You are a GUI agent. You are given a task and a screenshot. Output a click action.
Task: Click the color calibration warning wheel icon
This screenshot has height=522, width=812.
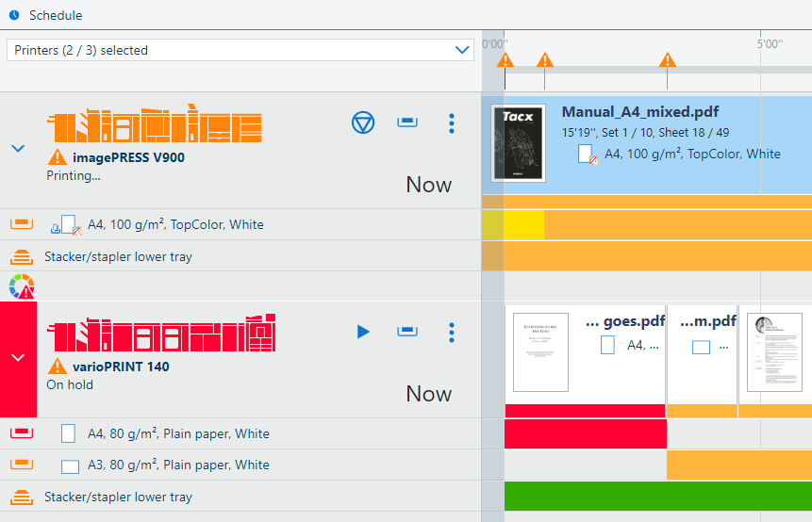coord(22,286)
